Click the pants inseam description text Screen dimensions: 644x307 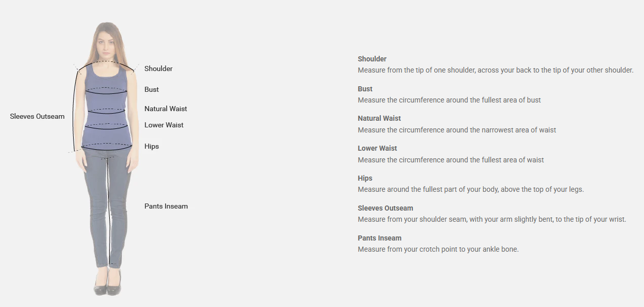438,249
